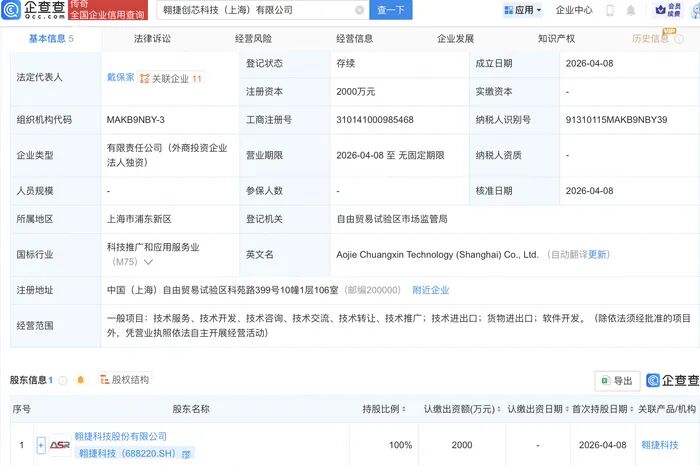Screen dimensions: 700x466
Task: Open the 会员套餐 membership icon
Action: (x=664, y=10)
